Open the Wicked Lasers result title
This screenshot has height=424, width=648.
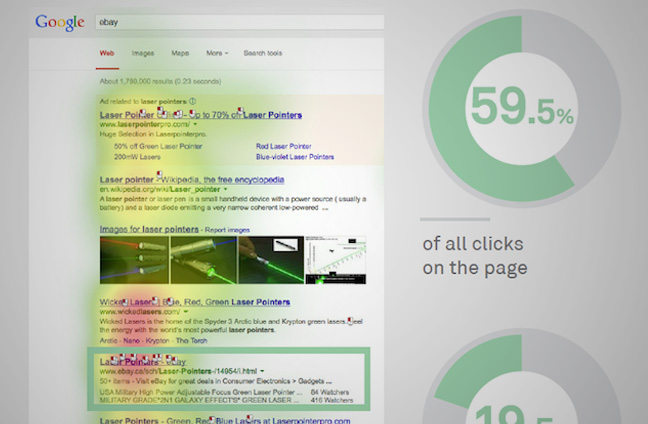click(195, 302)
